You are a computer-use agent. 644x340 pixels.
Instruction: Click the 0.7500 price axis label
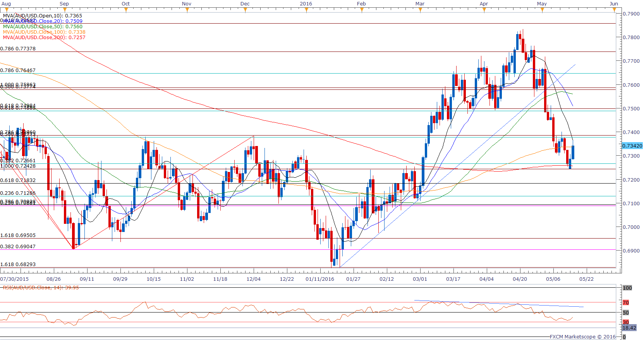pyautogui.click(x=631, y=109)
